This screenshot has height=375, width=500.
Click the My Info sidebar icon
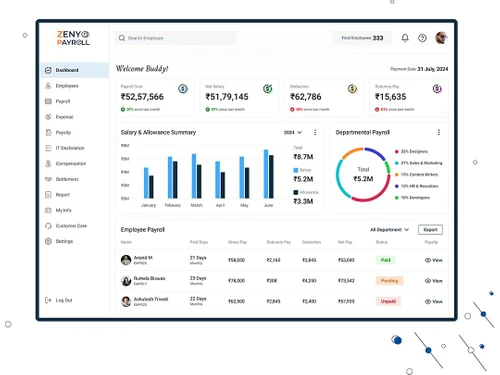(48, 210)
